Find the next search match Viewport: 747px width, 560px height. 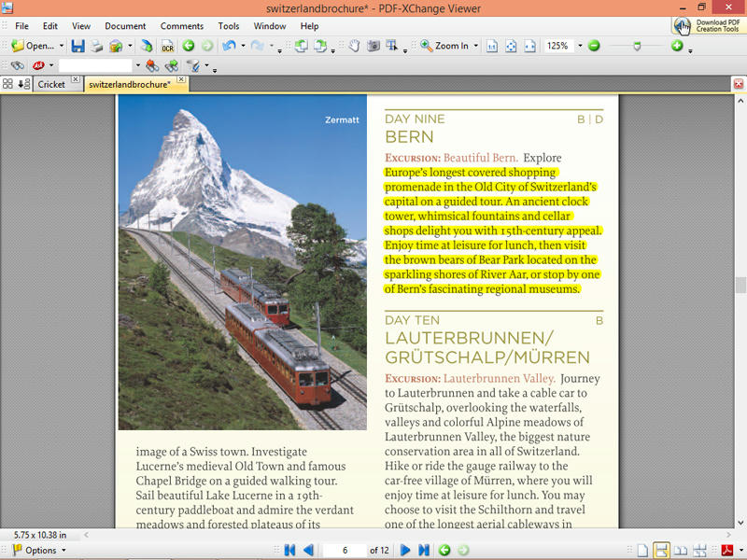click(x=172, y=65)
